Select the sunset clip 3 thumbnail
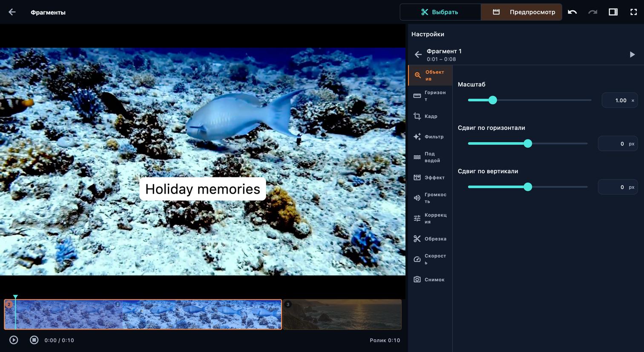This screenshot has width=644, height=352. 342,315
